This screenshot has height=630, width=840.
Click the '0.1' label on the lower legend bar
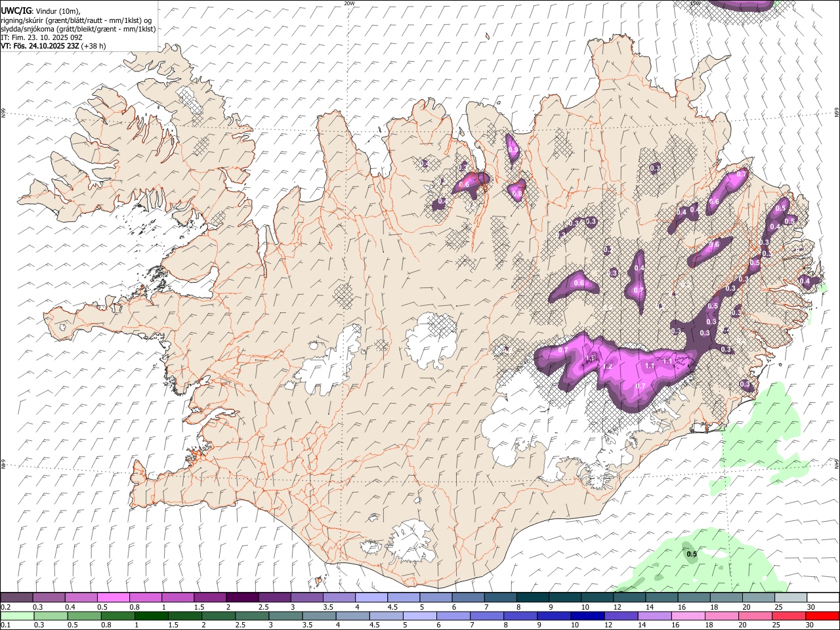[x=5, y=625]
